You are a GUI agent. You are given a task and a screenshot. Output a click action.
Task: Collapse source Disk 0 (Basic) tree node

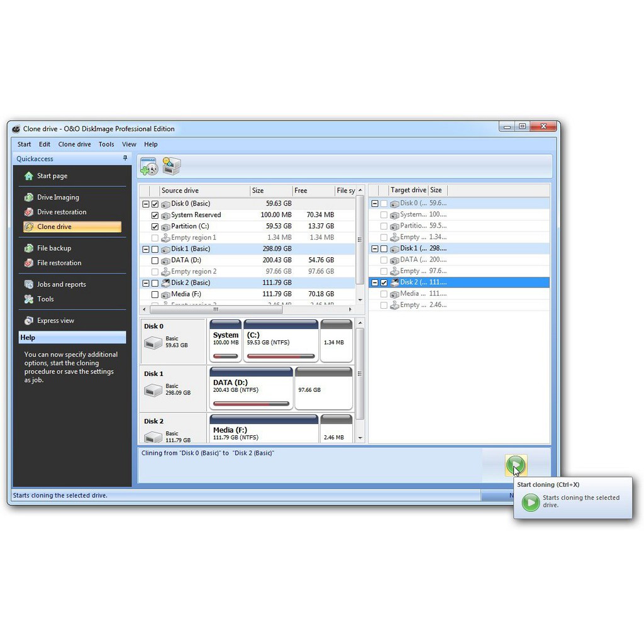(146, 204)
